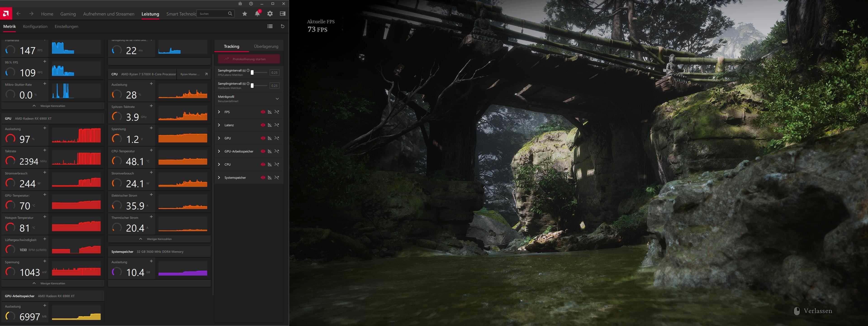Image resolution: width=868 pixels, height=326 pixels.
Task: Expand the FPS tracking group
Action: [x=219, y=112]
